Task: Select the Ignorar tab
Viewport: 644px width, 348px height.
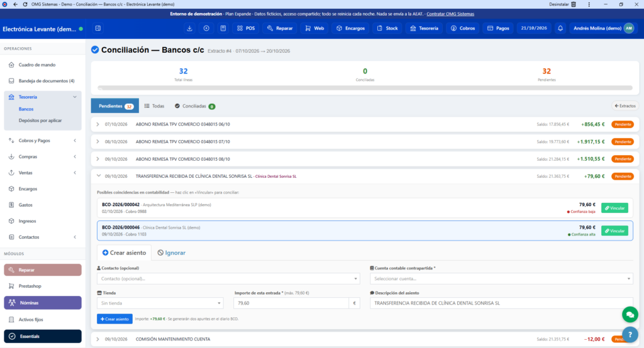Action: coord(172,253)
